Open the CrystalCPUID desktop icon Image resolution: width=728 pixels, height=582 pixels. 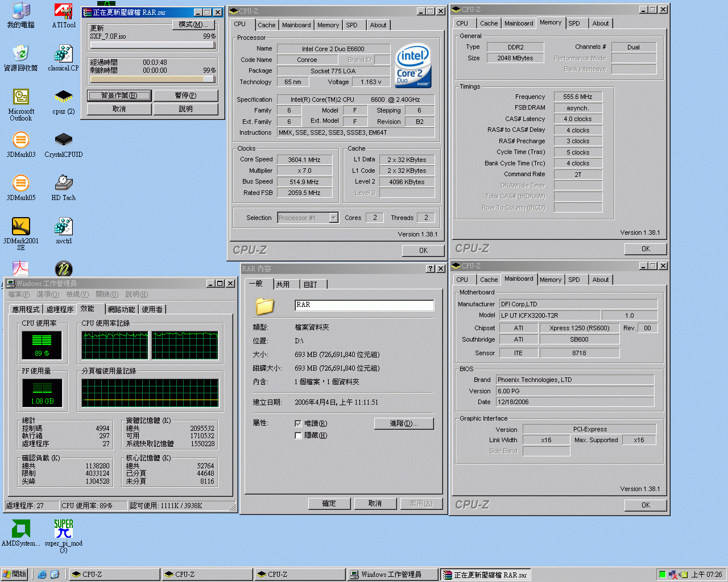coord(63,144)
